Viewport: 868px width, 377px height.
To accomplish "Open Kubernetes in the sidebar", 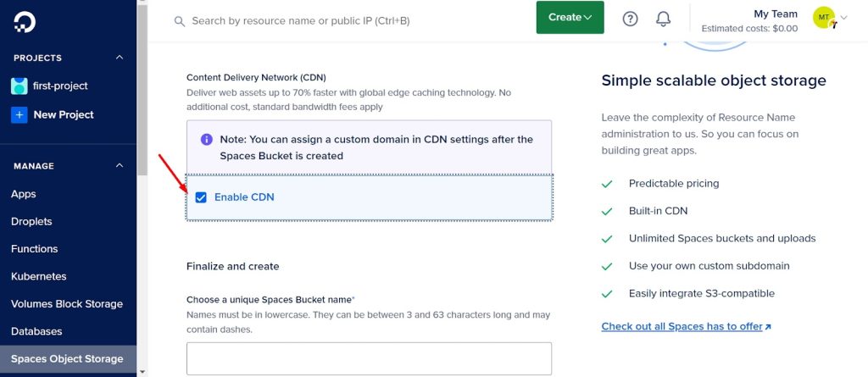I will (39, 276).
